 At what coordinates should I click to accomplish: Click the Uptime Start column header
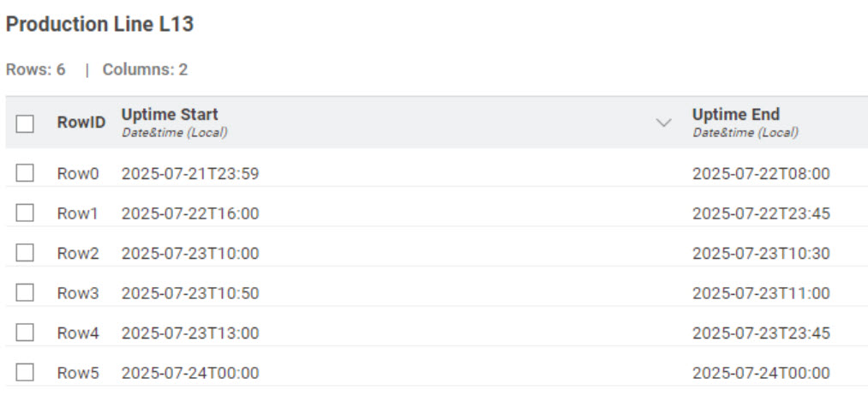click(170, 114)
